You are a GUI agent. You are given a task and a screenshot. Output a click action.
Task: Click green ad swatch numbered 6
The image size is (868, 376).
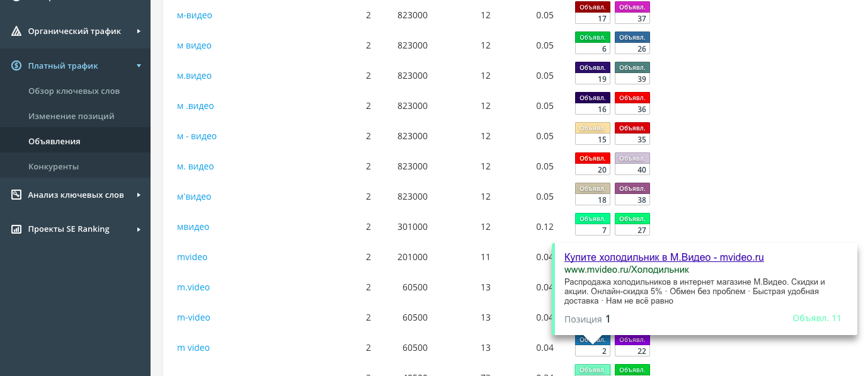(x=593, y=43)
